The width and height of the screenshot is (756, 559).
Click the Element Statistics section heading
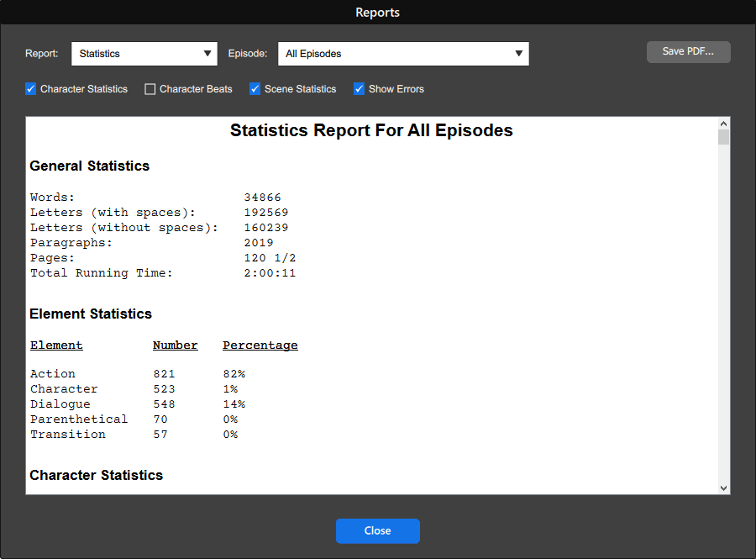point(90,314)
